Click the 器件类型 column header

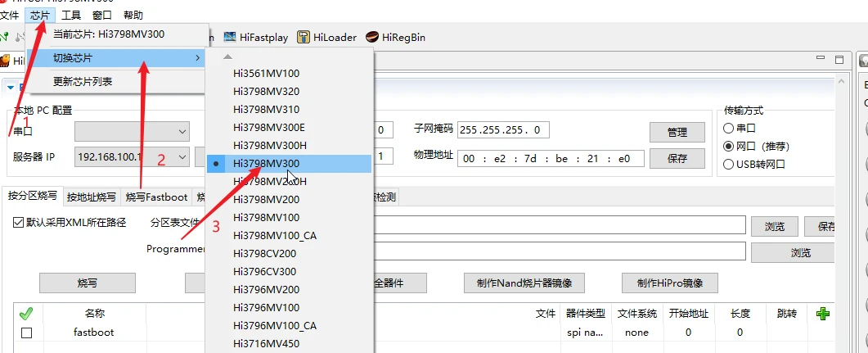click(x=586, y=314)
